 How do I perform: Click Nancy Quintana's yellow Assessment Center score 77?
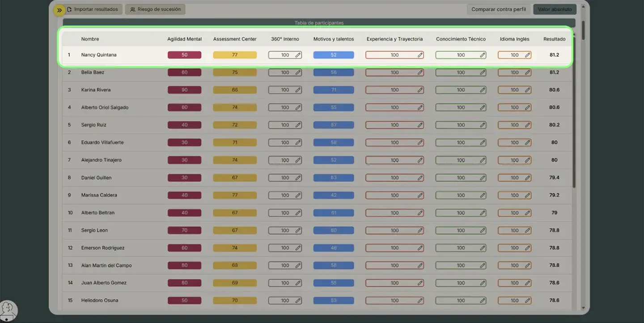click(235, 55)
